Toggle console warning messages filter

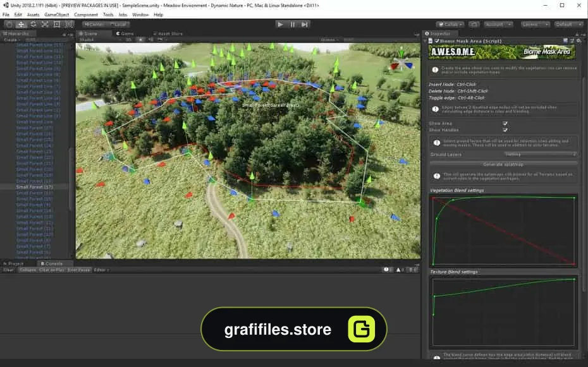click(x=400, y=270)
